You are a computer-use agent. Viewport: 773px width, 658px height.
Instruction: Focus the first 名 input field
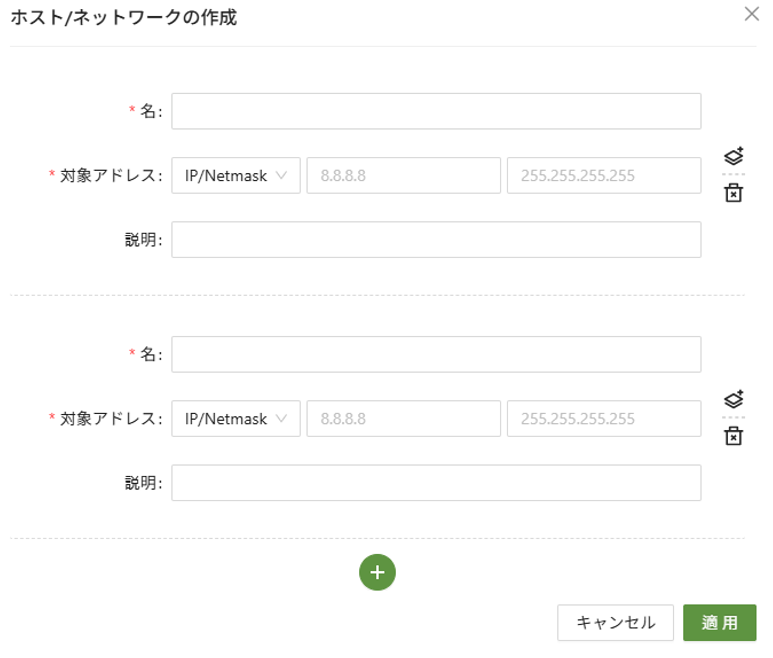(x=436, y=112)
